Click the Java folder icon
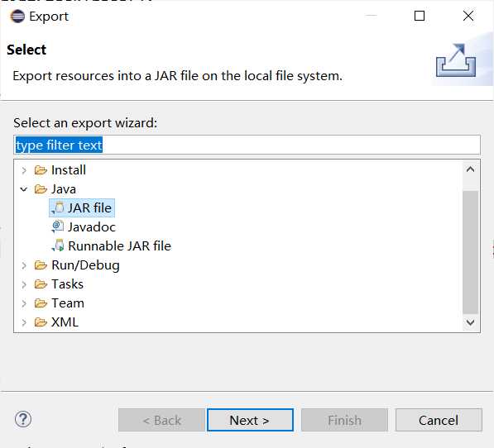This screenshot has height=448, width=494. (41, 189)
